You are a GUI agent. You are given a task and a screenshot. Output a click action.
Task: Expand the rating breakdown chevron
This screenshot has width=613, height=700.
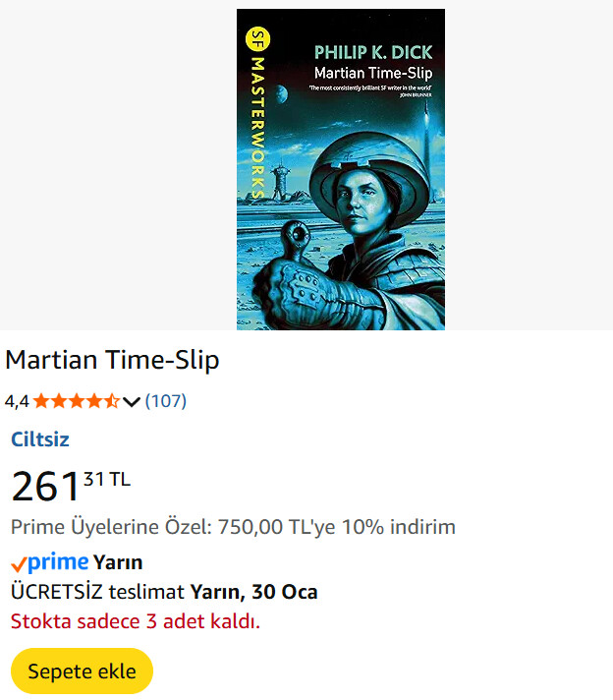(132, 401)
